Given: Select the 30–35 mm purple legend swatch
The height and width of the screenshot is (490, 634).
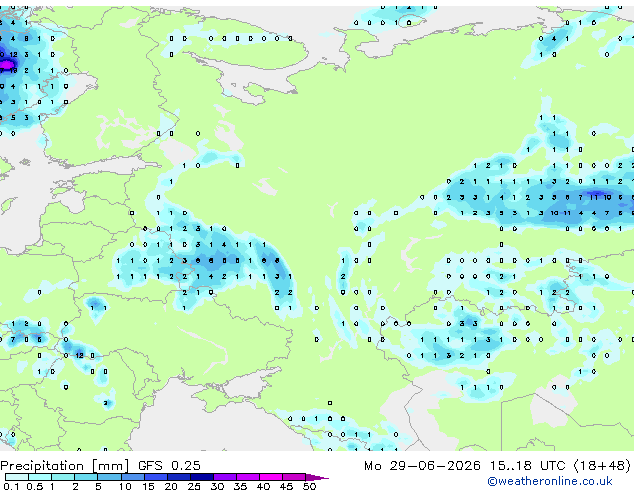Looking at the screenshot, I should coord(224,477).
